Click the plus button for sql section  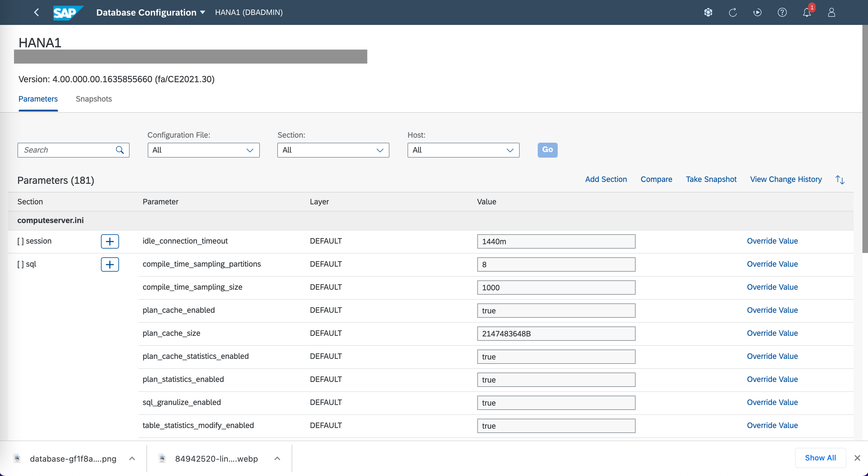tap(109, 264)
